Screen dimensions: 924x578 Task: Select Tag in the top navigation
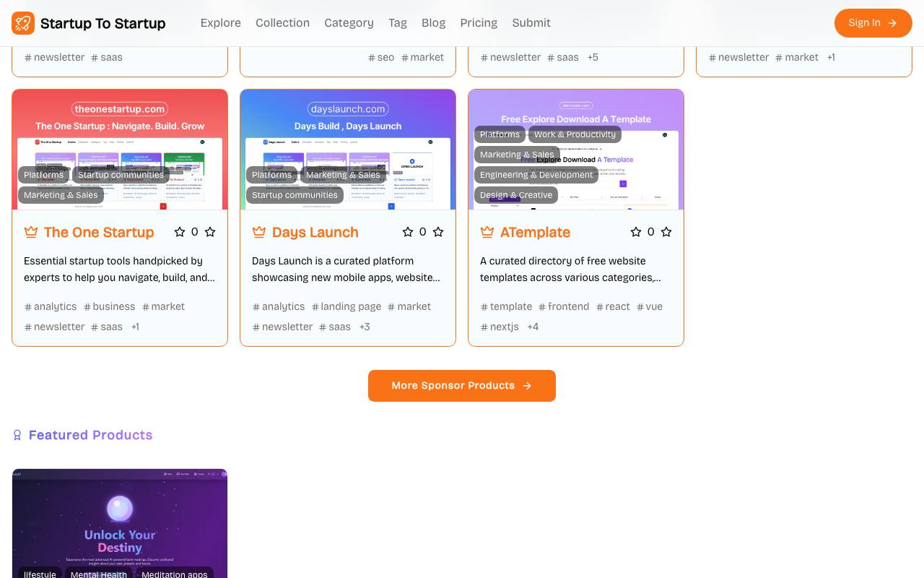(x=398, y=23)
